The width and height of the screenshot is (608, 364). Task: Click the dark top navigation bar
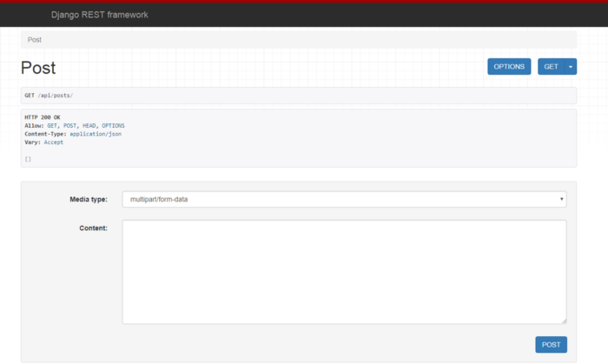tap(347, 15)
